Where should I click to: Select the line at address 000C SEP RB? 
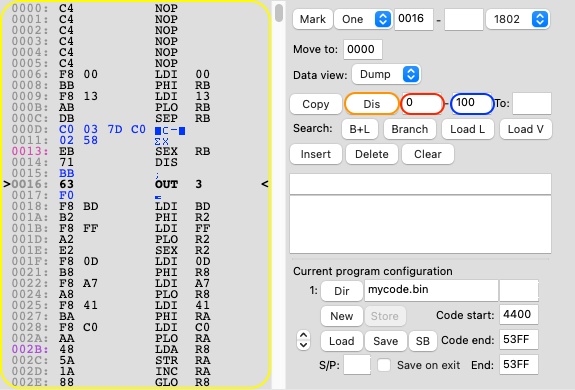point(136,118)
